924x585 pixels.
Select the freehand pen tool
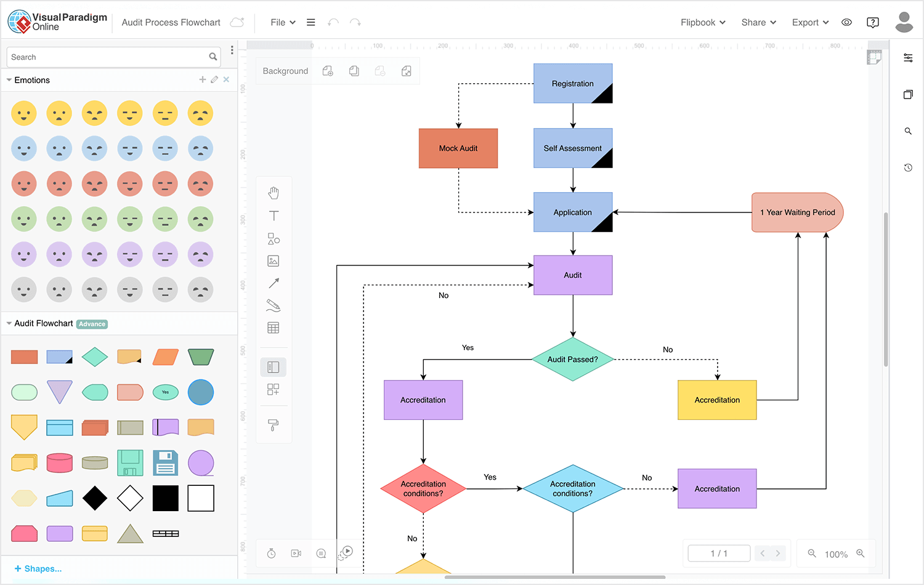[x=274, y=305]
